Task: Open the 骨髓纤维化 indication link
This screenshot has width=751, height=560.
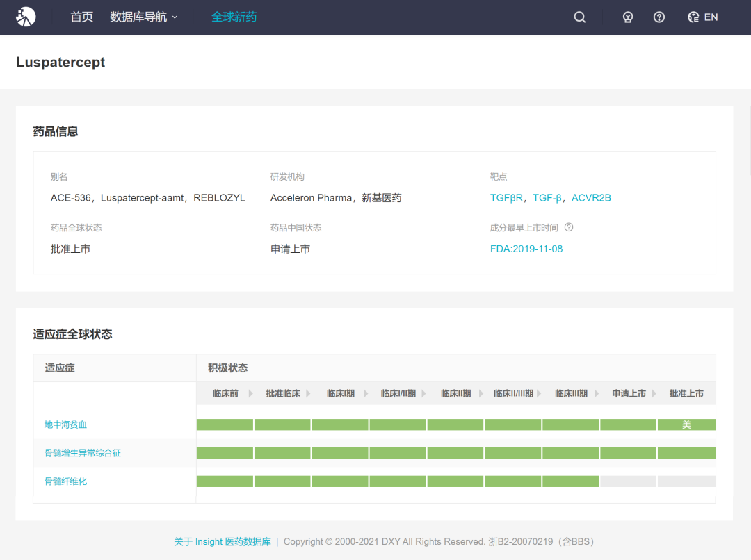Action: click(x=65, y=481)
